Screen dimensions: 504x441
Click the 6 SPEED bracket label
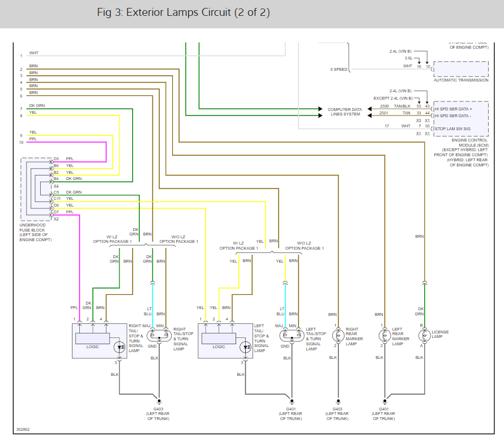pyautogui.click(x=339, y=70)
